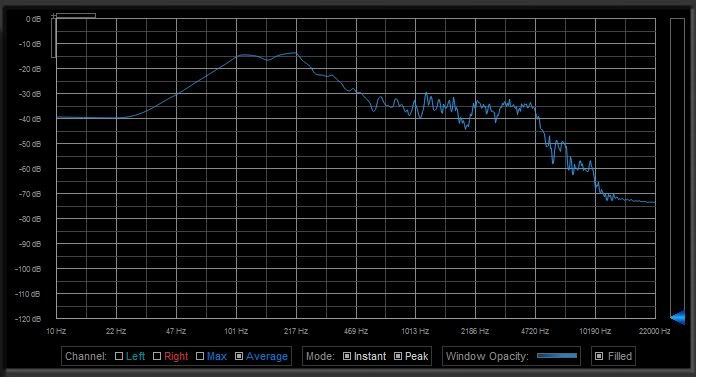Click the '47 Hz' frequency label
Screen dimensions: 705x384
(x=176, y=331)
